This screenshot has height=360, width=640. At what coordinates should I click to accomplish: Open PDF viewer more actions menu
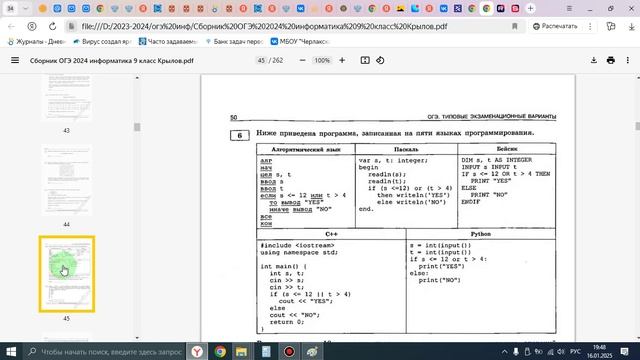(x=628, y=60)
